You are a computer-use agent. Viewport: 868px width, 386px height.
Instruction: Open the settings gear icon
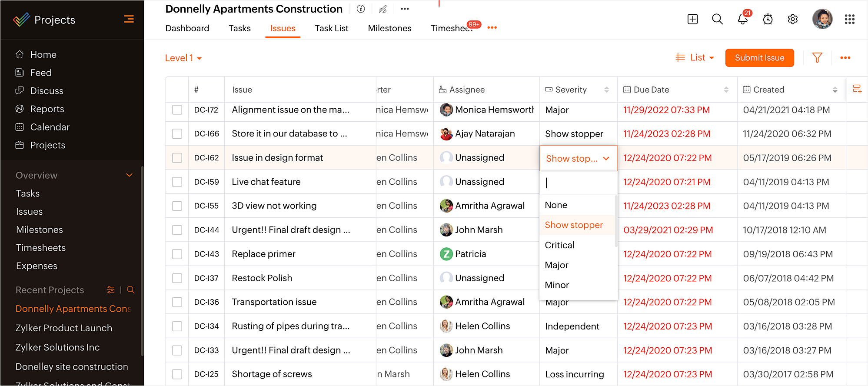792,20
